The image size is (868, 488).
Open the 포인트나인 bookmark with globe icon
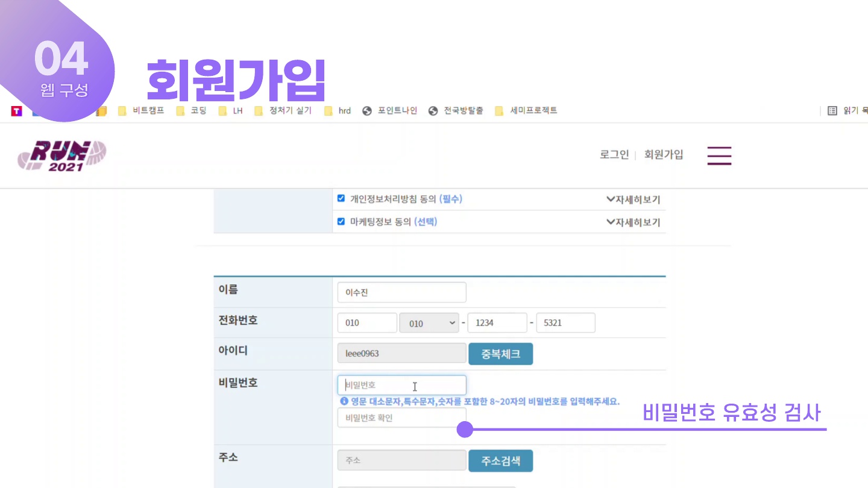click(x=389, y=111)
